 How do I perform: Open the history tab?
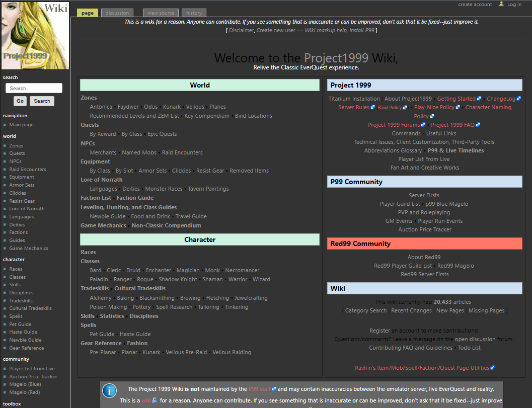[x=194, y=13]
